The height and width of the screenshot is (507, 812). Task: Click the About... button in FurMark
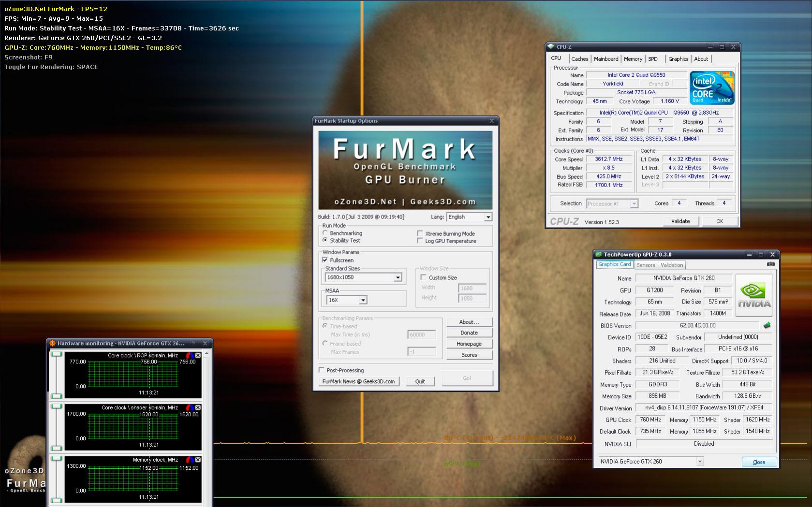(469, 322)
